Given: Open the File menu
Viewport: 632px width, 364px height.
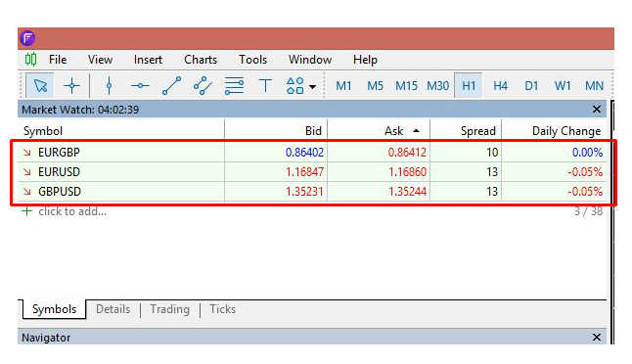Looking at the screenshot, I should pyautogui.click(x=58, y=60).
